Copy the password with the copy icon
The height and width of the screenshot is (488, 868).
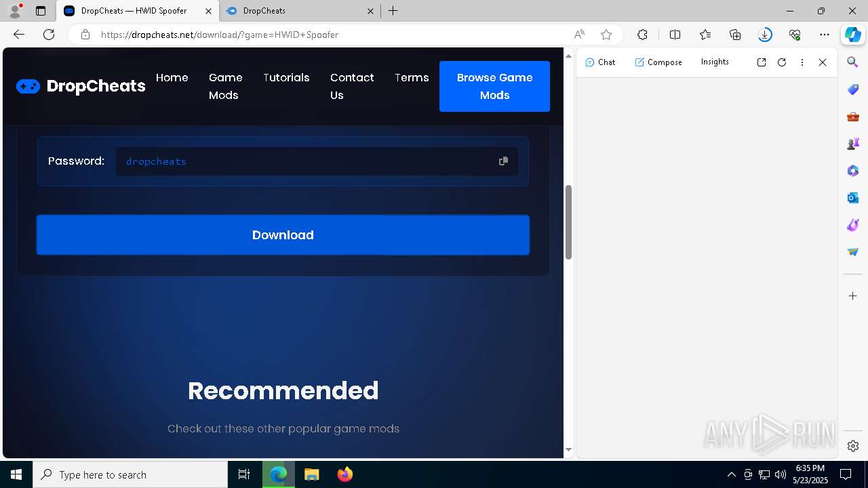click(x=503, y=161)
